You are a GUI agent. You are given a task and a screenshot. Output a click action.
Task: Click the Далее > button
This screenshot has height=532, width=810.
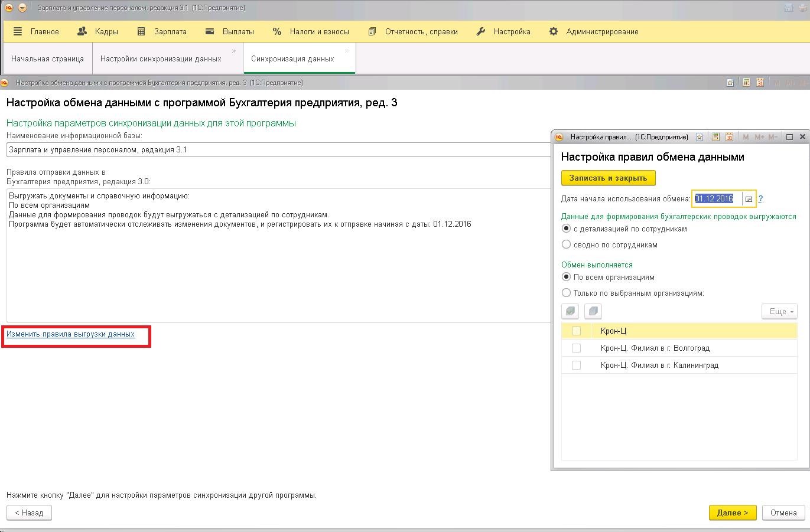[x=733, y=513]
